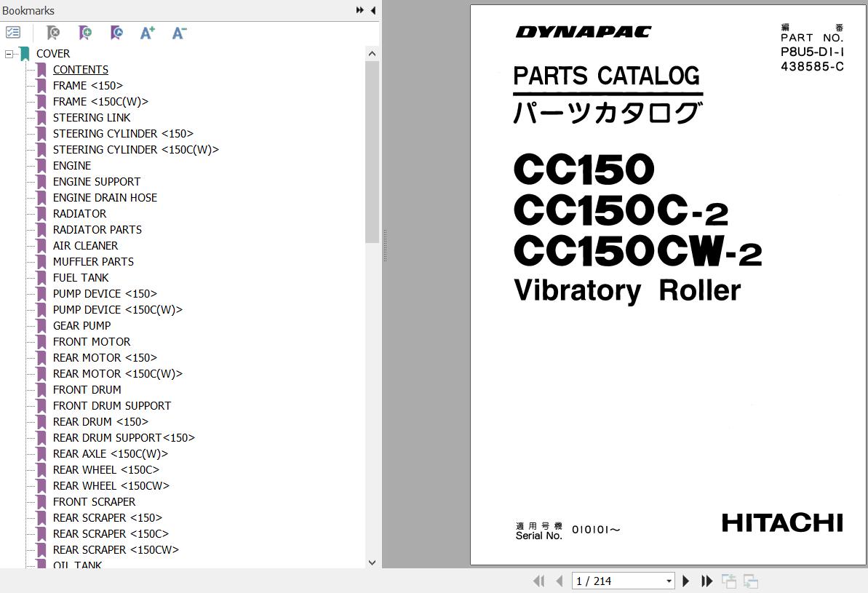
Task: Open the REAR DRUM <150> bookmark
Action: (100, 422)
